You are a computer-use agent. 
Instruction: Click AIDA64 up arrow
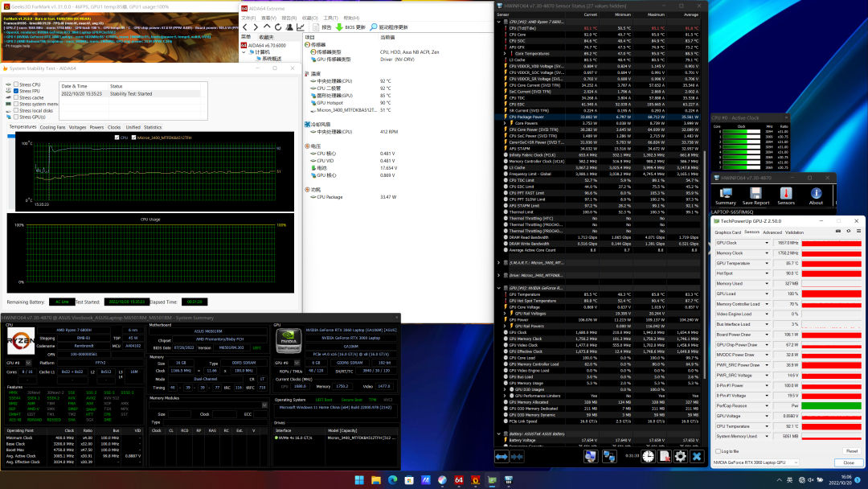coord(267,27)
